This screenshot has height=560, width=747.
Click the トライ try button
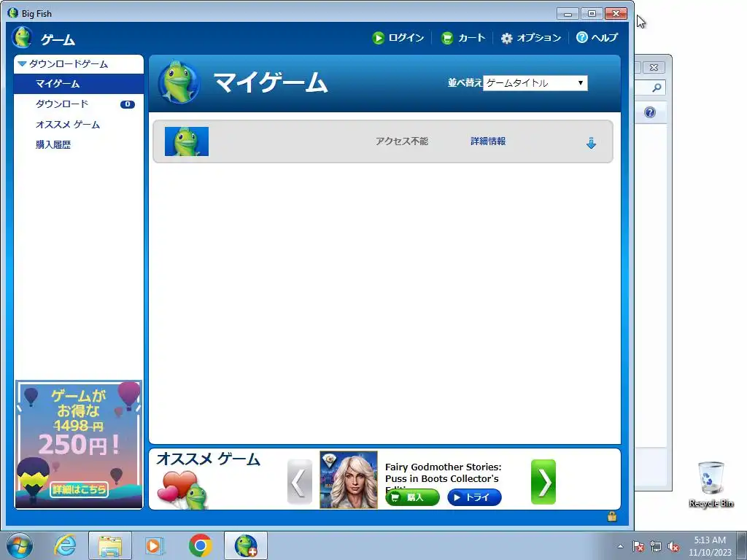(474, 497)
